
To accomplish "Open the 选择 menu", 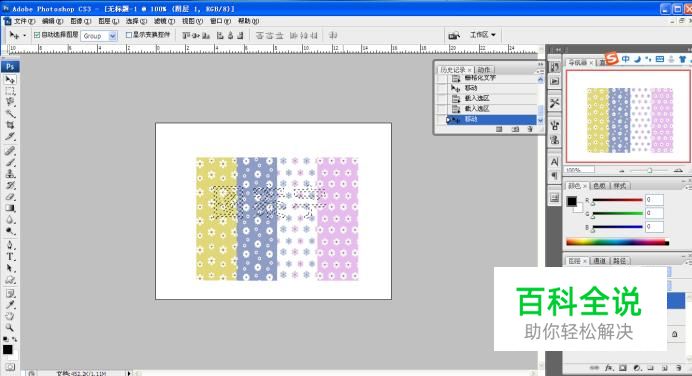I will (136, 21).
